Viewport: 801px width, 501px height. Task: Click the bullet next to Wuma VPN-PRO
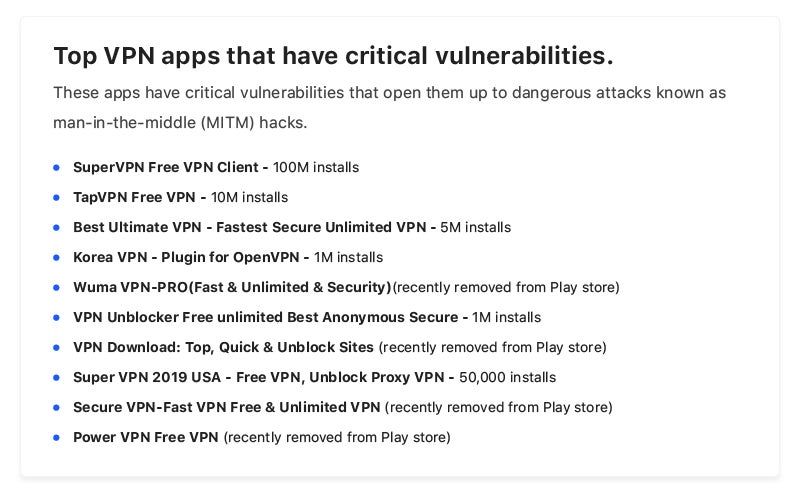[x=57, y=288]
